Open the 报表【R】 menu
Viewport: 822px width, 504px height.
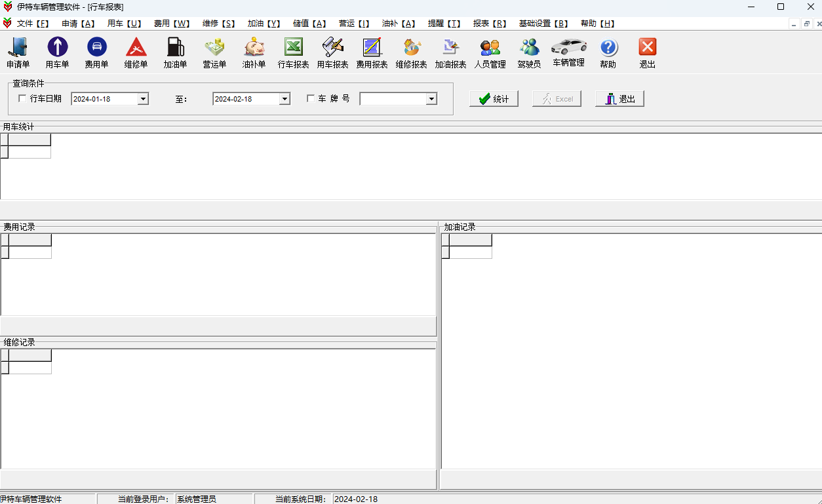(x=490, y=24)
